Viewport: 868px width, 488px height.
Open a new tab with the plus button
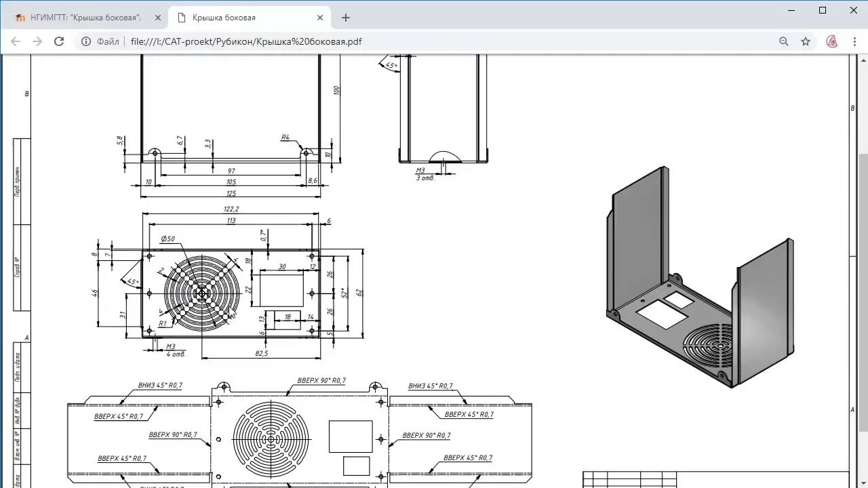click(x=346, y=18)
